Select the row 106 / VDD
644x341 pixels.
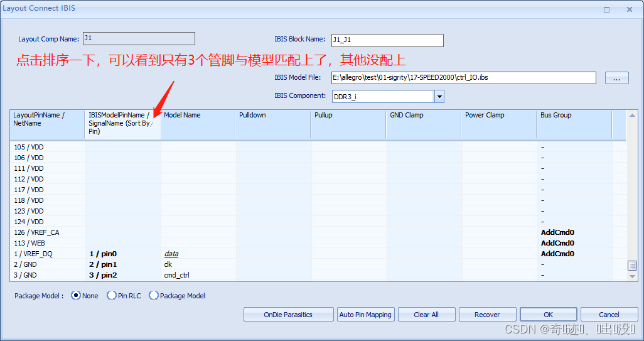[318, 158]
